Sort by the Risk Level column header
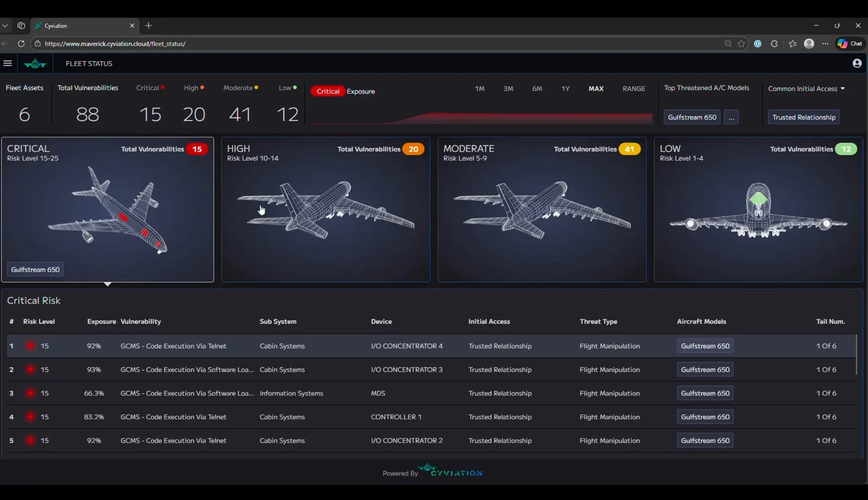Viewport: 868px width, 500px height. (39, 321)
